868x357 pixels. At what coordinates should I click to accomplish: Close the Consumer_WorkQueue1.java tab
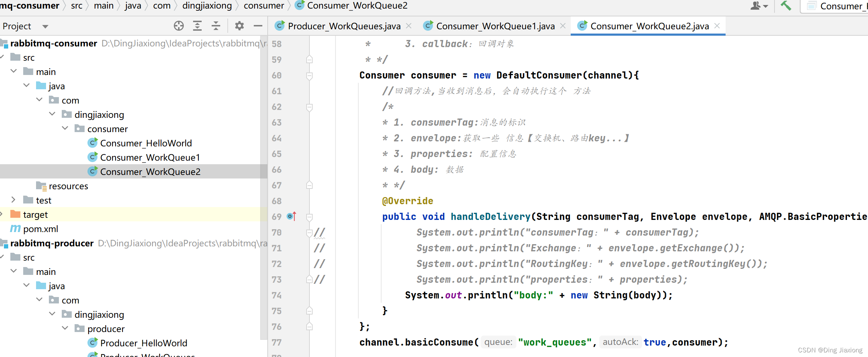pyautogui.click(x=563, y=26)
